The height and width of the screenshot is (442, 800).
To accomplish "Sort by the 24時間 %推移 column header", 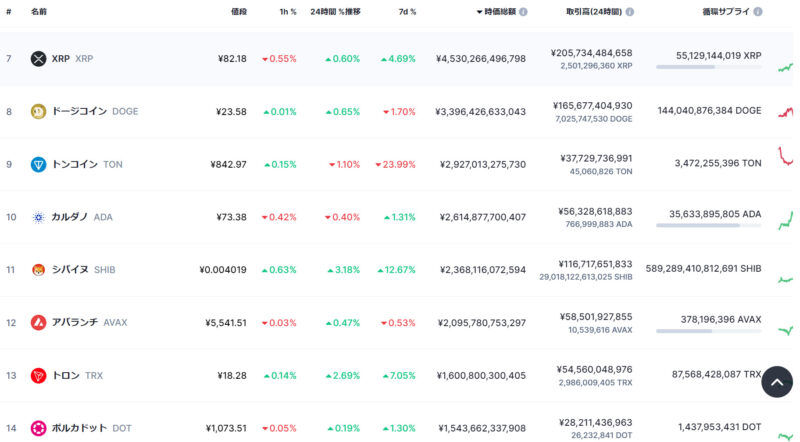I will click(x=335, y=12).
